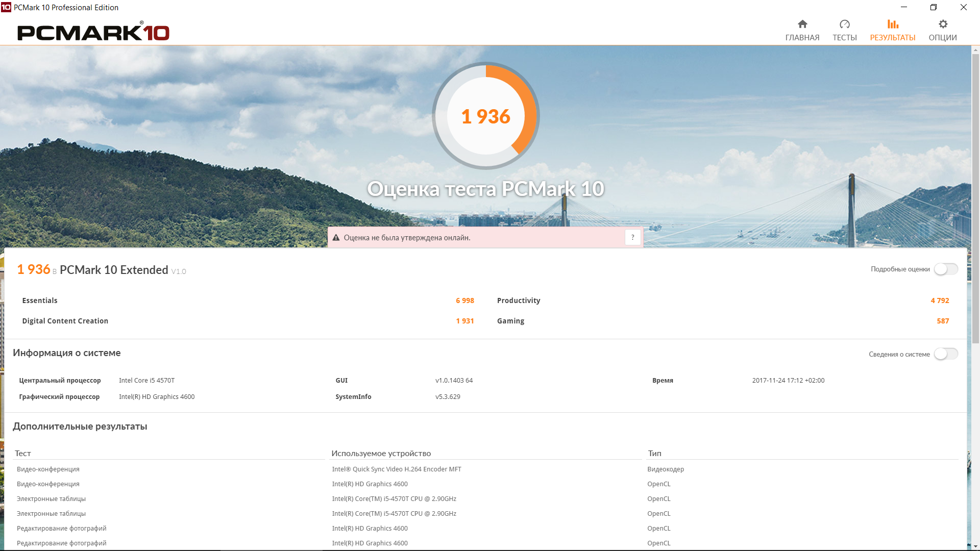Click the circular 1 936 score gauge
Viewport: 980px width, 551px height.
pos(485,116)
